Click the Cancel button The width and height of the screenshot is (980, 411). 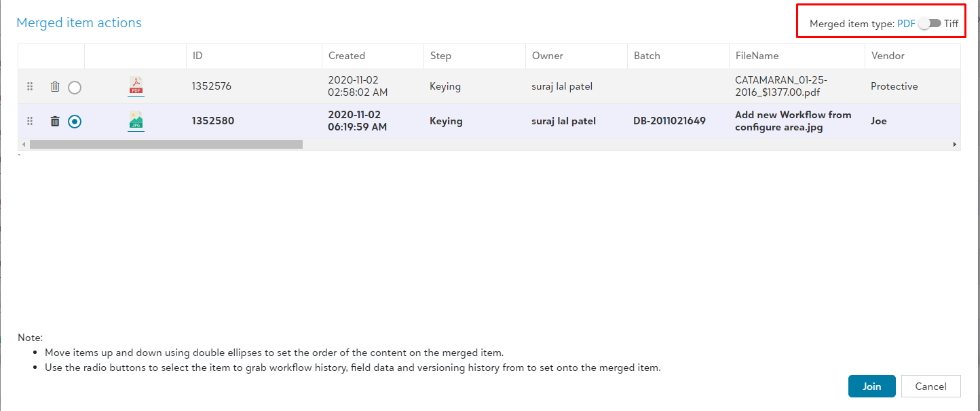pos(930,387)
